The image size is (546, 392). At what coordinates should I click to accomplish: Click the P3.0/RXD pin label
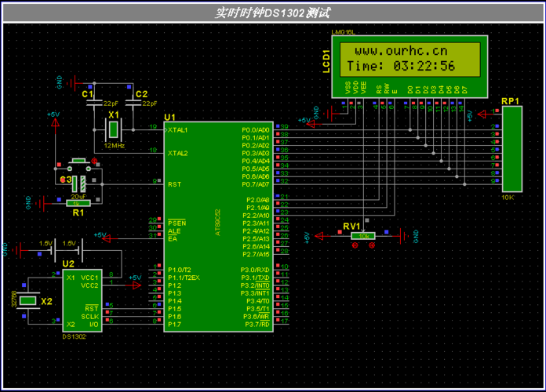(x=255, y=270)
